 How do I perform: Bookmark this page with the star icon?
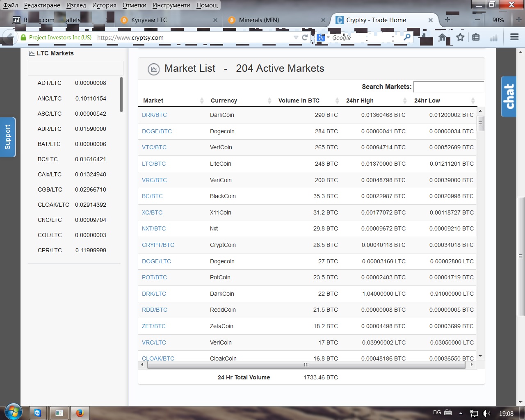point(460,37)
